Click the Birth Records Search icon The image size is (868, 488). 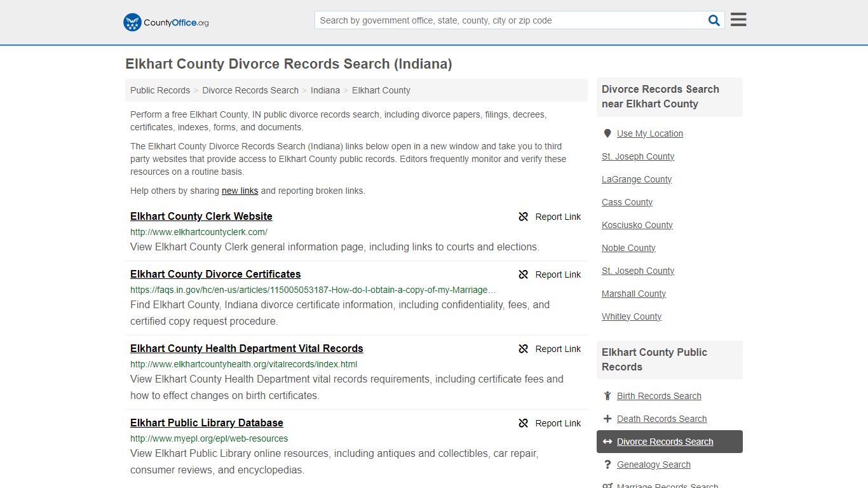tap(607, 396)
